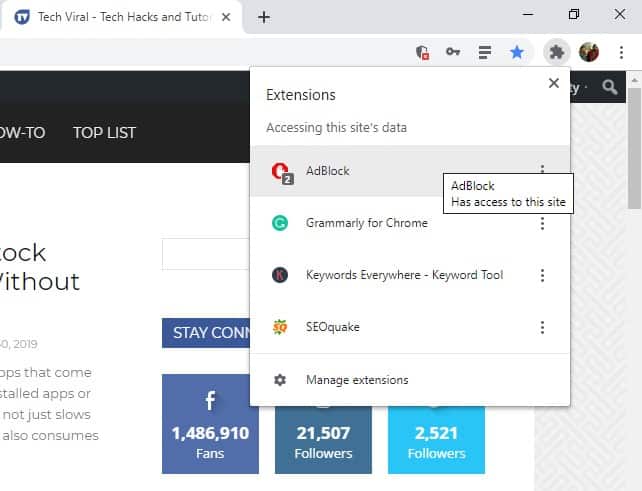Click the Extensions puzzle piece icon
Screen dimensions: 642x491
(556, 52)
